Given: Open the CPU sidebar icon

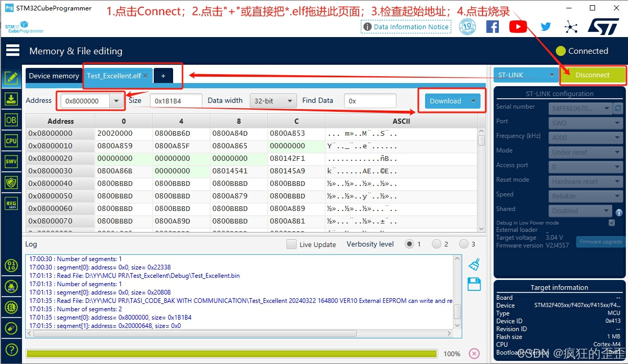Looking at the screenshot, I should pyautogui.click(x=11, y=140).
